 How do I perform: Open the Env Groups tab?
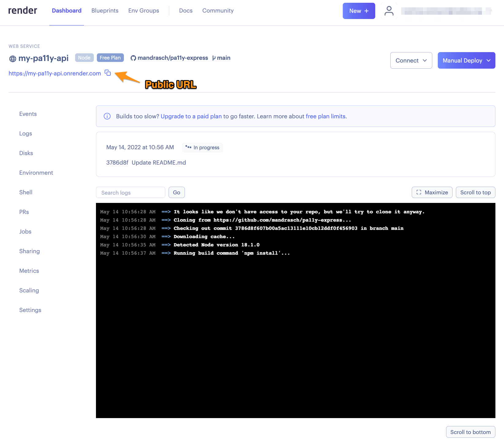tap(143, 11)
